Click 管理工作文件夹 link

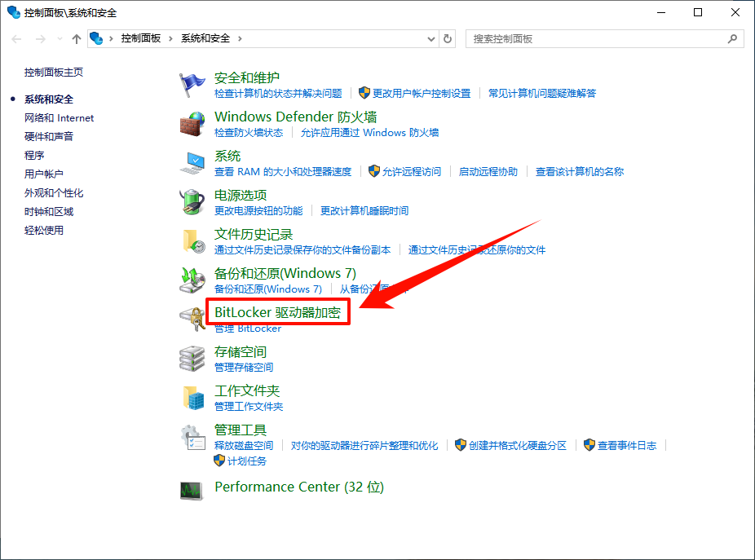(x=249, y=407)
